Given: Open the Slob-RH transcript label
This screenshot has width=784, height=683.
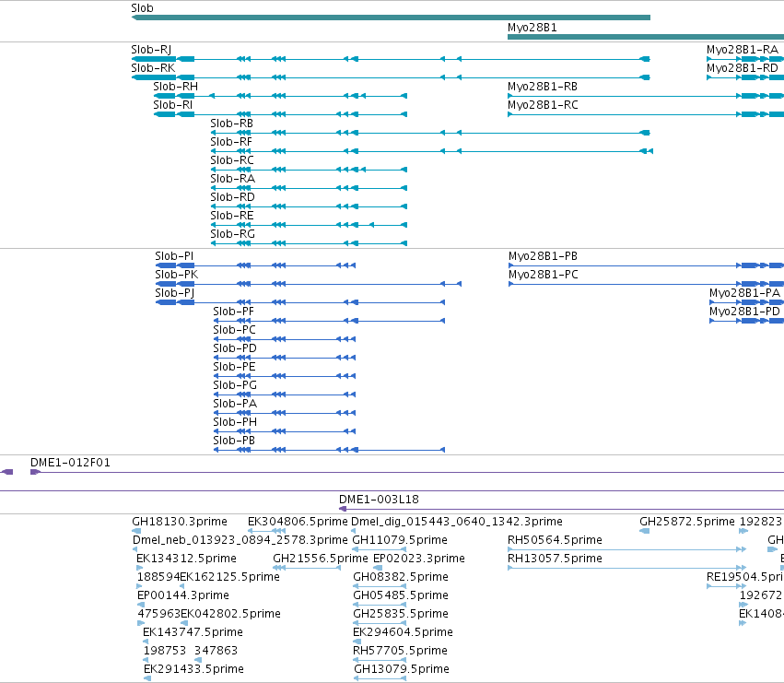Looking at the screenshot, I should coord(175,87).
